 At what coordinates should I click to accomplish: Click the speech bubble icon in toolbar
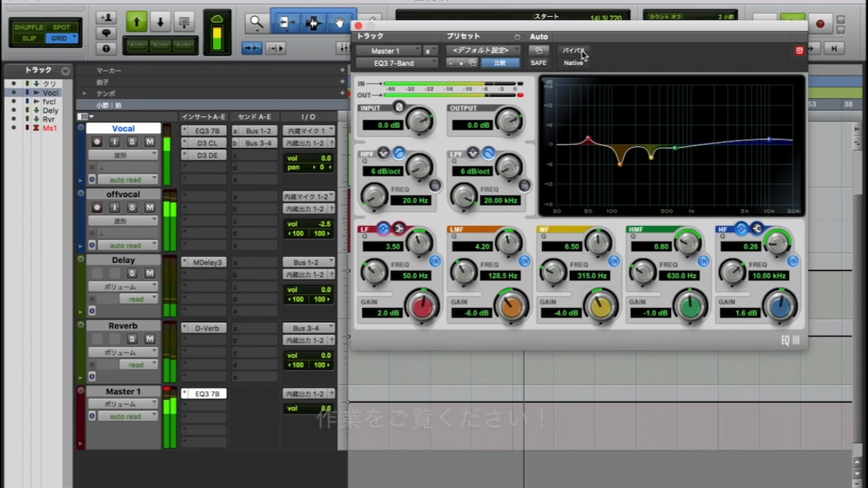[106, 33]
